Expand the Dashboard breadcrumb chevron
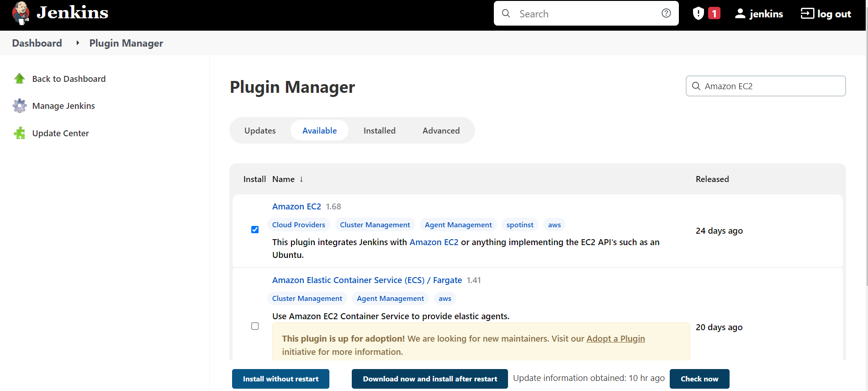This screenshot has width=868, height=391. (78, 43)
